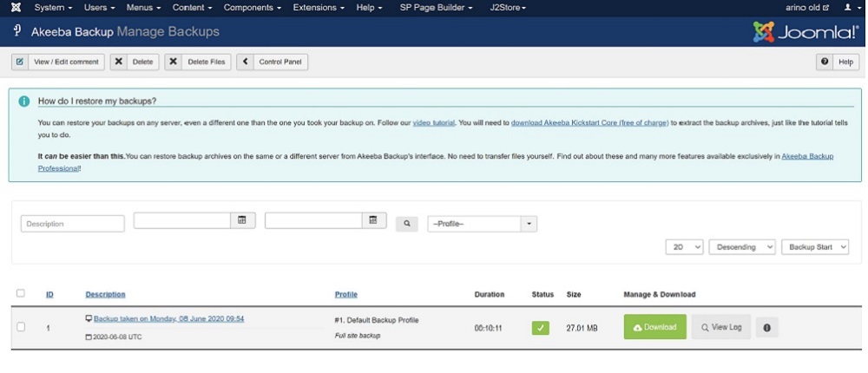Sort by Description column header
This screenshot has width=868, height=373.
[x=105, y=294]
